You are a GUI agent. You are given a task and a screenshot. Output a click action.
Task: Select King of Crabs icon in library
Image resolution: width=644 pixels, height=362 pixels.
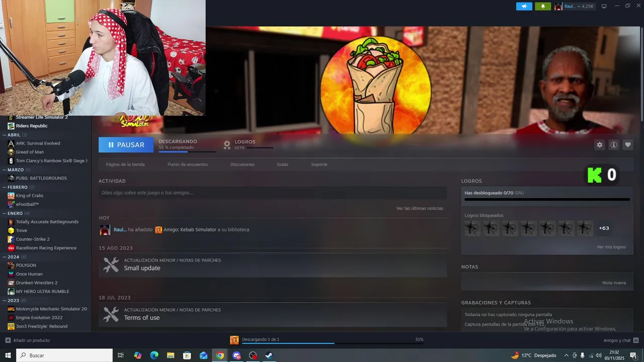coord(11,196)
